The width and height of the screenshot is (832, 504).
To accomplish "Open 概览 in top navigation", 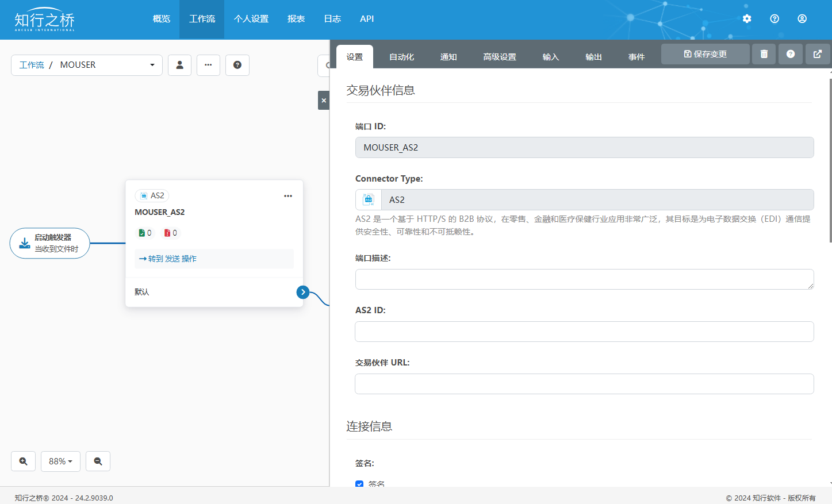I will point(162,19).
